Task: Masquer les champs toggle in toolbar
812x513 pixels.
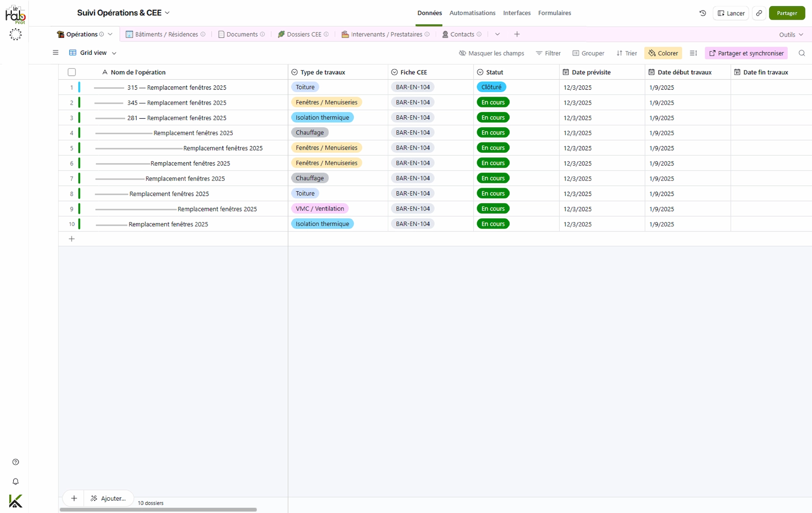Action: tap(492, 53)
